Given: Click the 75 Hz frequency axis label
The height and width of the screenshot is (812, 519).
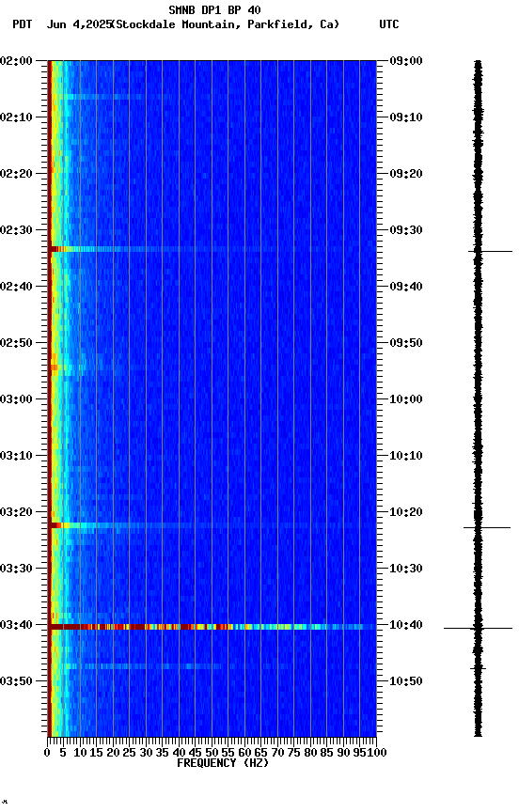Looking at the screenshot, I should coord(293,753).
